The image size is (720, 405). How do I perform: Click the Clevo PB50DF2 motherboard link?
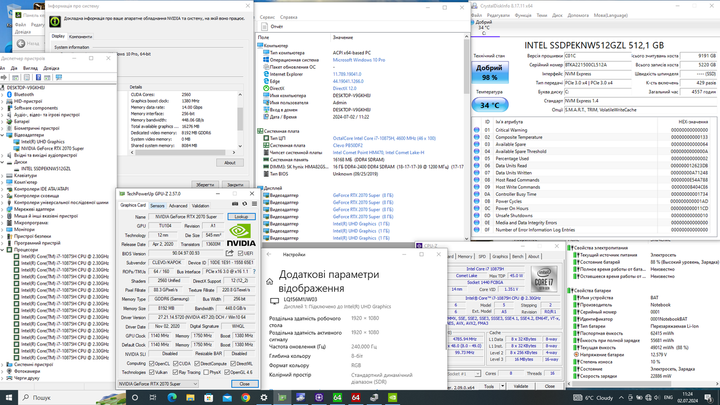coord(348,145)
